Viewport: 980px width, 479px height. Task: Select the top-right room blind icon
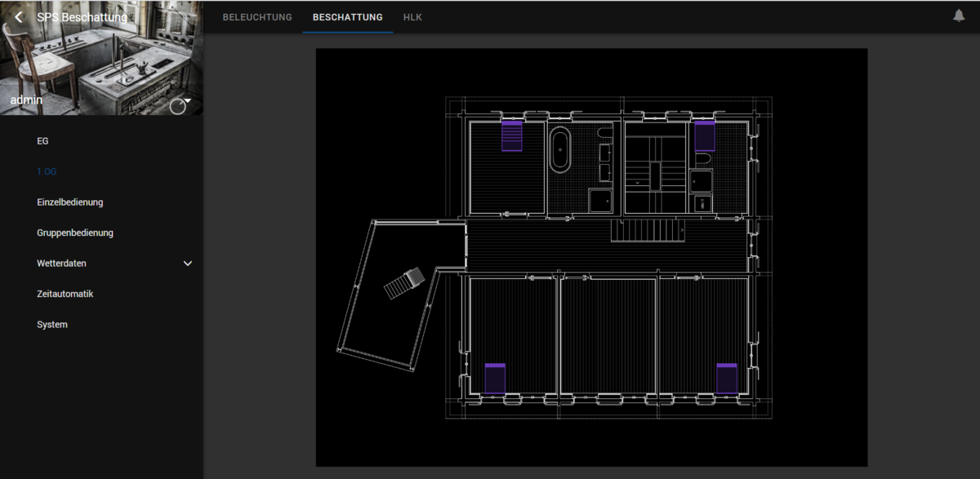click(x=705, y=136)
